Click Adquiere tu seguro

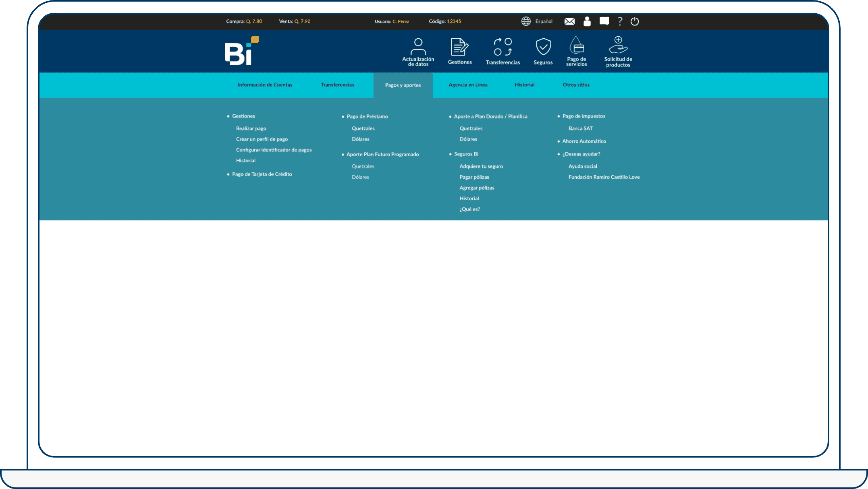[481, 166]
